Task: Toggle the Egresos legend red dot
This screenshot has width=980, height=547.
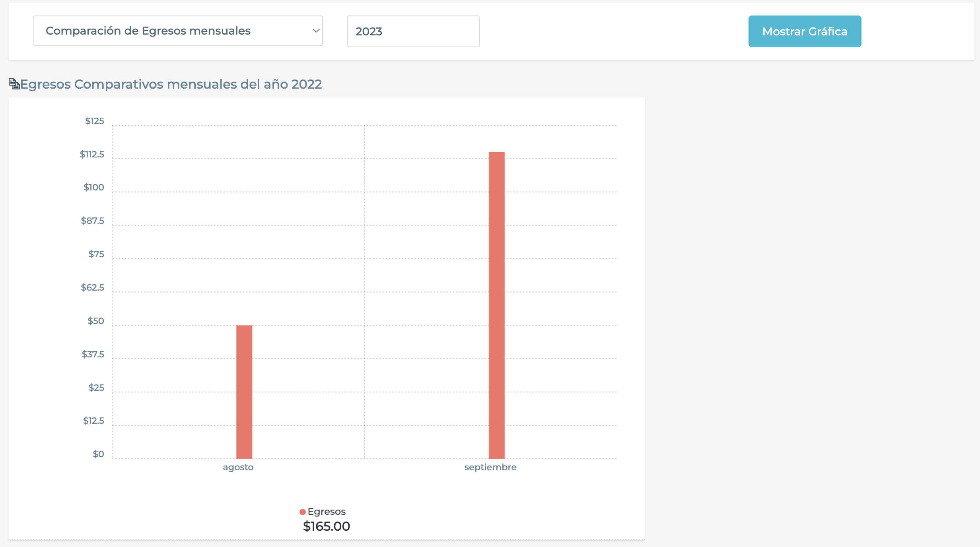Action: coord(303,512)
